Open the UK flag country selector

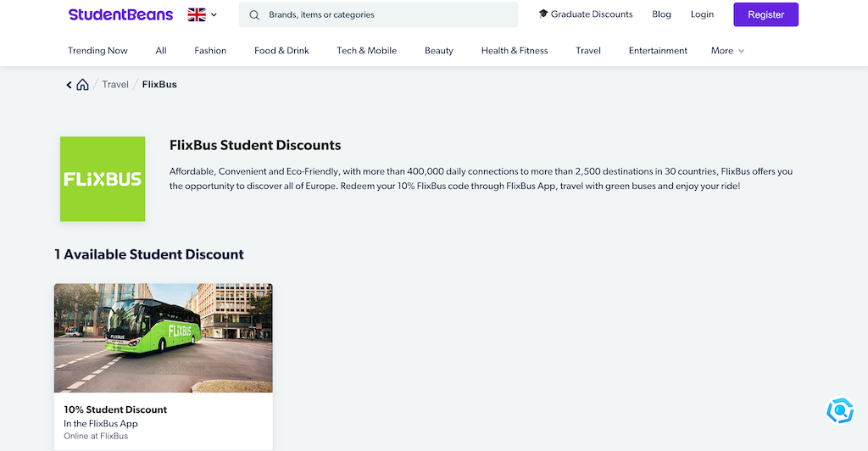(x=202, y=15)
